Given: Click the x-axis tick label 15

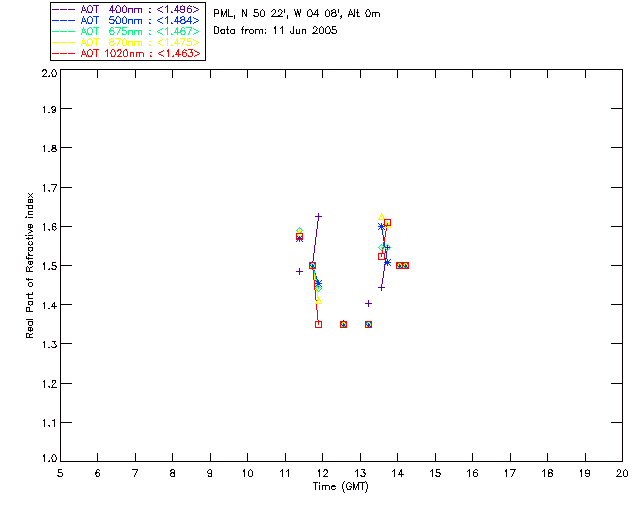Looking at the screenshot, I should coord(435,473).
